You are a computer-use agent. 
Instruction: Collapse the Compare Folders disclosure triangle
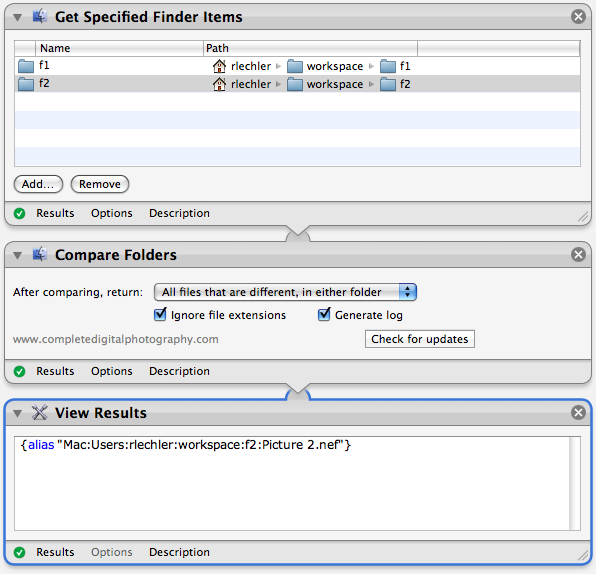coord(17,255)
